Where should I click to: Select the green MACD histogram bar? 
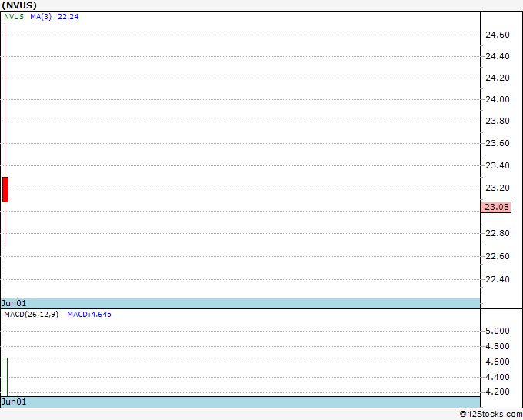coord(5,377)
